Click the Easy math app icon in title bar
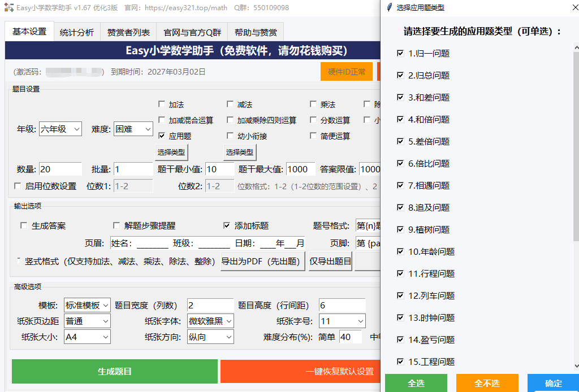The width and height of the screenshot is (579, 392). [x=9, y=7]
